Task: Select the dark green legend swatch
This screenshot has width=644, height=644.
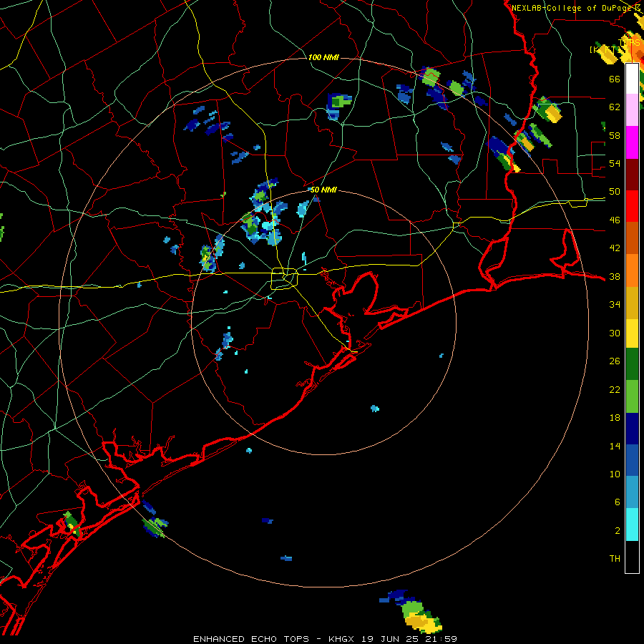Action: click(632, 364)
